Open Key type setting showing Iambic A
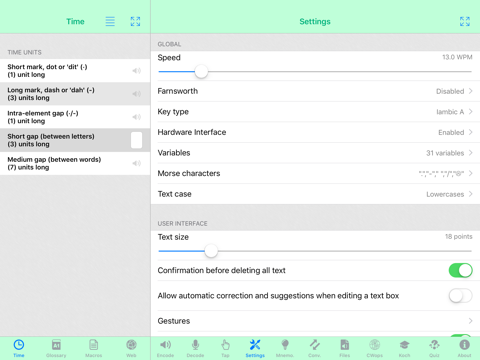This screenshot has width=480, height=360. click(x=315, y=112)
